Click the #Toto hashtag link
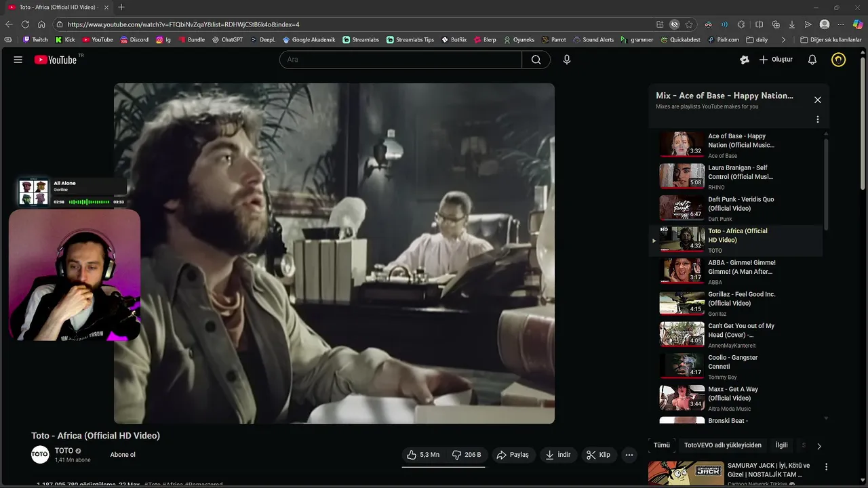 point(153,485)
